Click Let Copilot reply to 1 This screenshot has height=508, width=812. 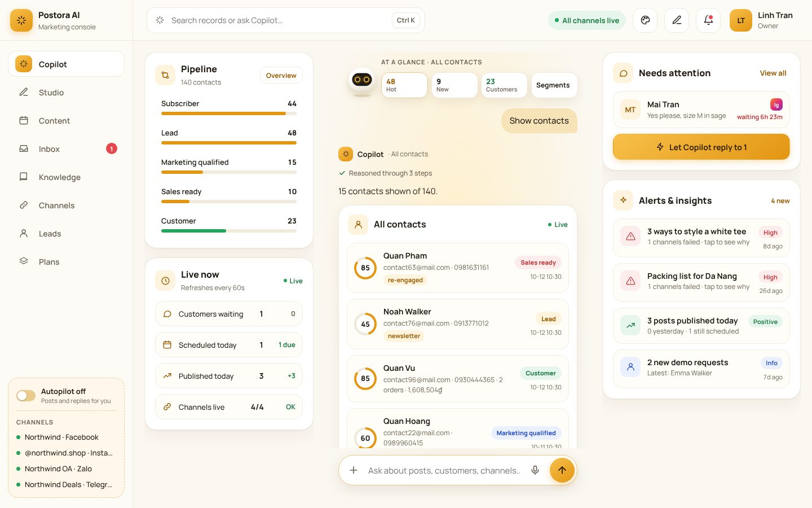pyautogui.click(x=701, y=147)
